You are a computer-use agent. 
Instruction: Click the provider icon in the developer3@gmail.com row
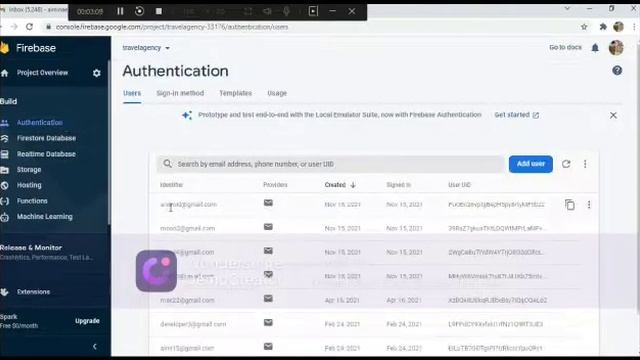click(x=268, y=323)
